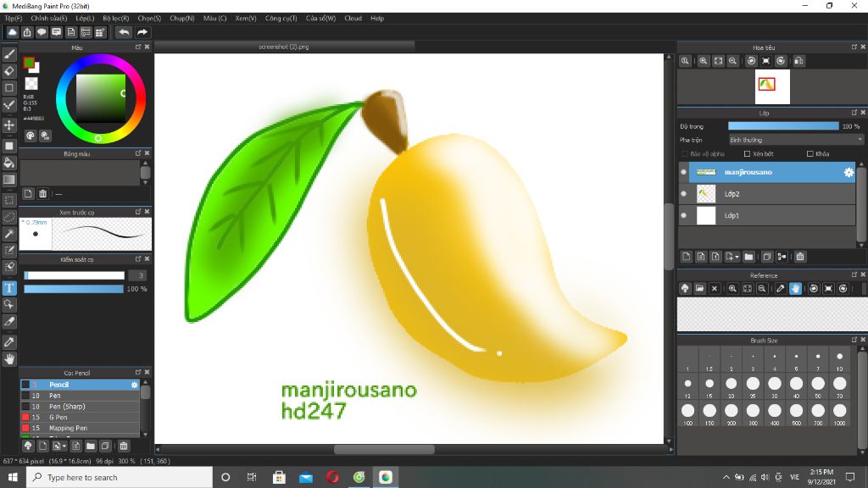Click the canvas horizontal scrollbar
This screenshot has width=868, height=488.
pos(384,449)
